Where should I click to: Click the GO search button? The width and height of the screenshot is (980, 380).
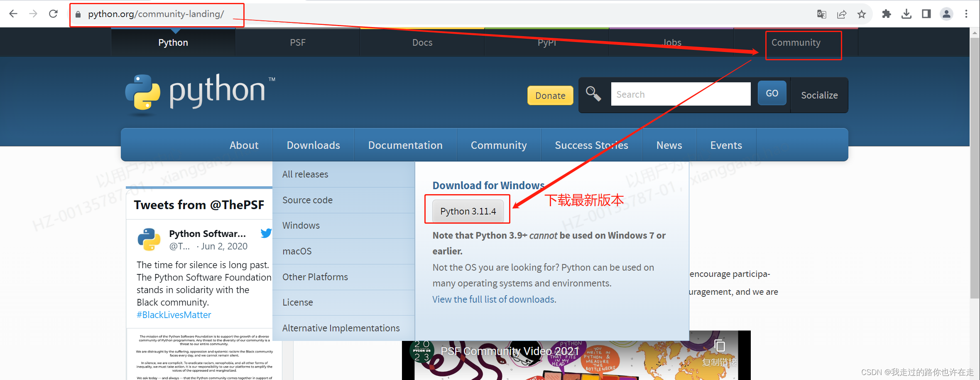[772, 93]
